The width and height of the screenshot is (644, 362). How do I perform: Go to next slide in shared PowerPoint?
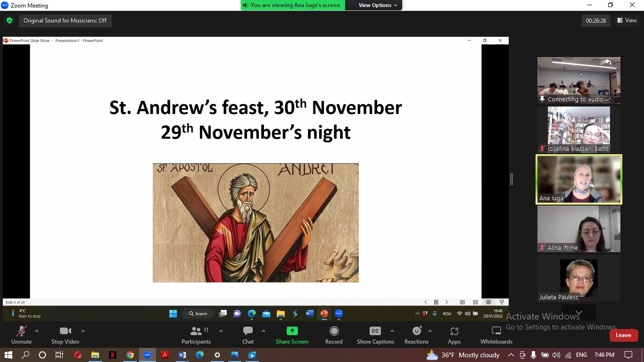447,302
